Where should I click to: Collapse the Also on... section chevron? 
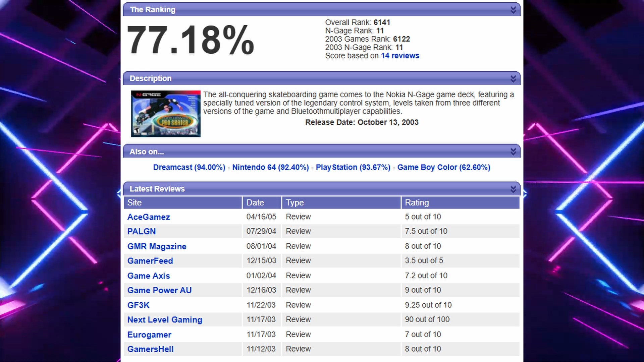[x=513, y=152]
